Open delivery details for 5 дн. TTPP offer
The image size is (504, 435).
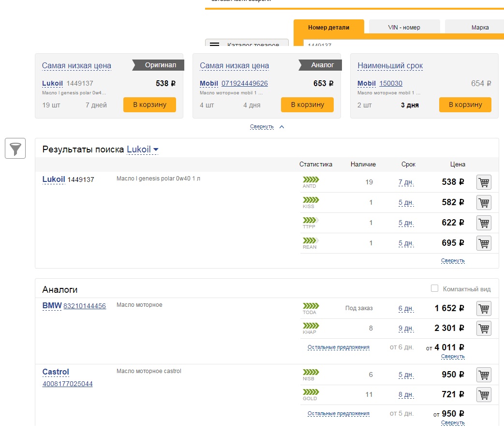(406, 223)
